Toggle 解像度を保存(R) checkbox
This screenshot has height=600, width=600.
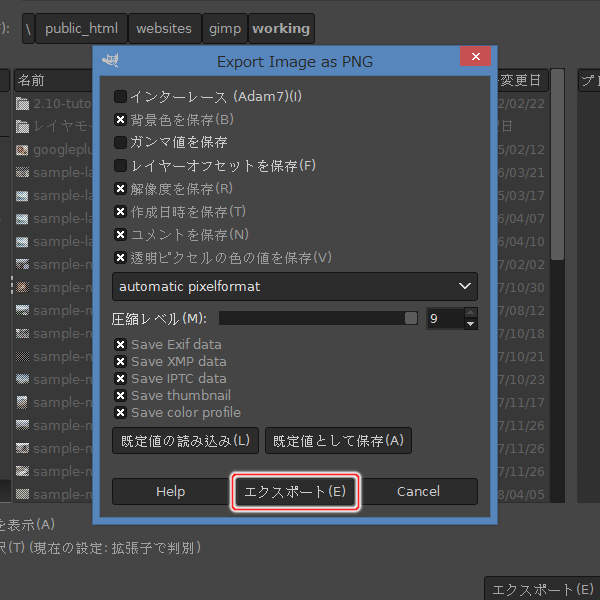pos(120,189)
